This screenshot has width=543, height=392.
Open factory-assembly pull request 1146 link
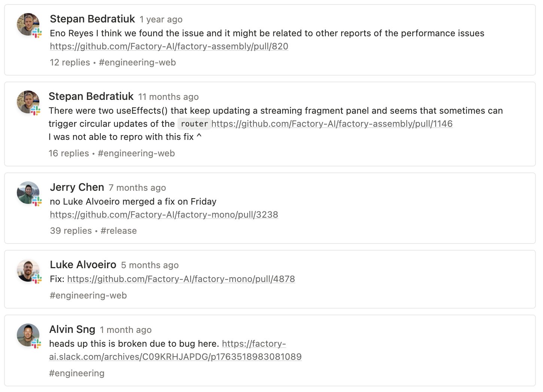pyautogui.click(x=332, y=124)
